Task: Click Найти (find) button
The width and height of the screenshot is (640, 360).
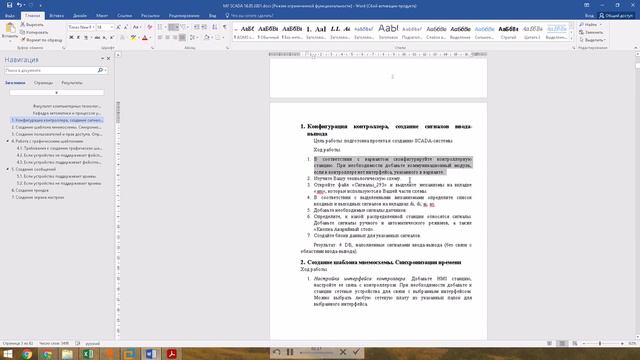Action: click(590, 24)
